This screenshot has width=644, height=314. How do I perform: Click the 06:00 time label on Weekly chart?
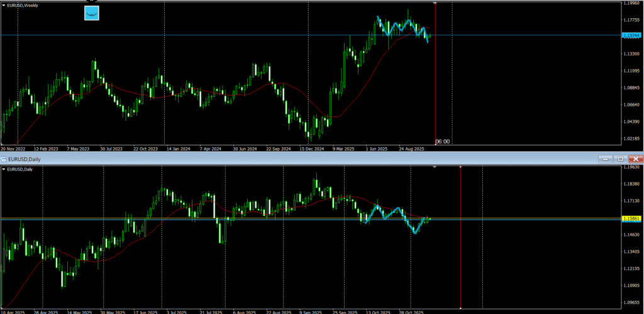pos(442,142)
